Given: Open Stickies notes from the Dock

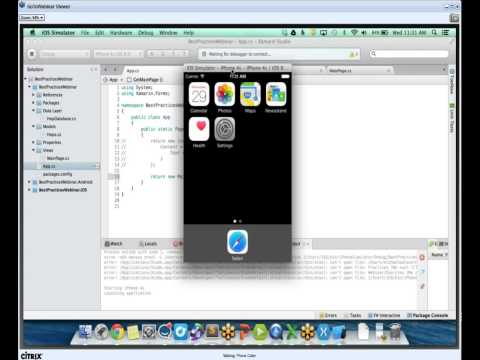Looking at the screenshot, I should coord(133,332).
